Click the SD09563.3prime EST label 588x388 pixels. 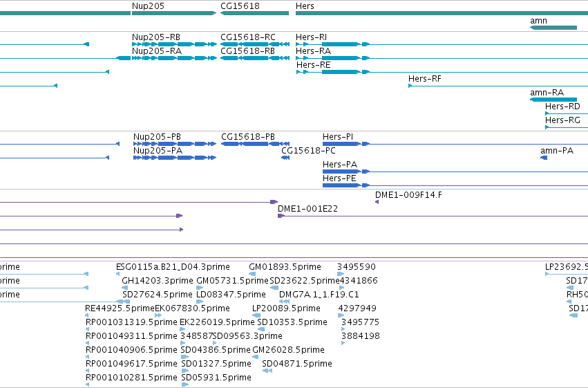point(247,337)
